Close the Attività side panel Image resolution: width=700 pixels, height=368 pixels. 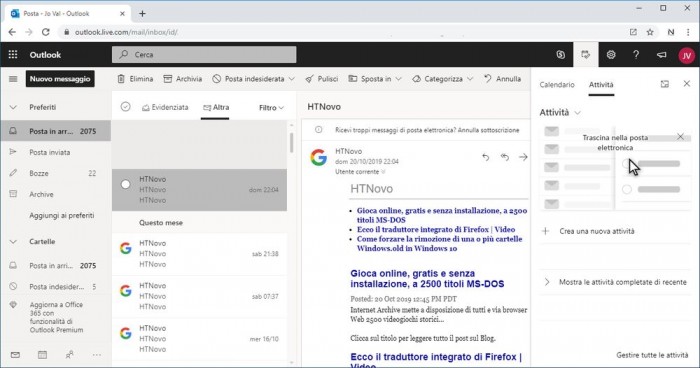687,84
